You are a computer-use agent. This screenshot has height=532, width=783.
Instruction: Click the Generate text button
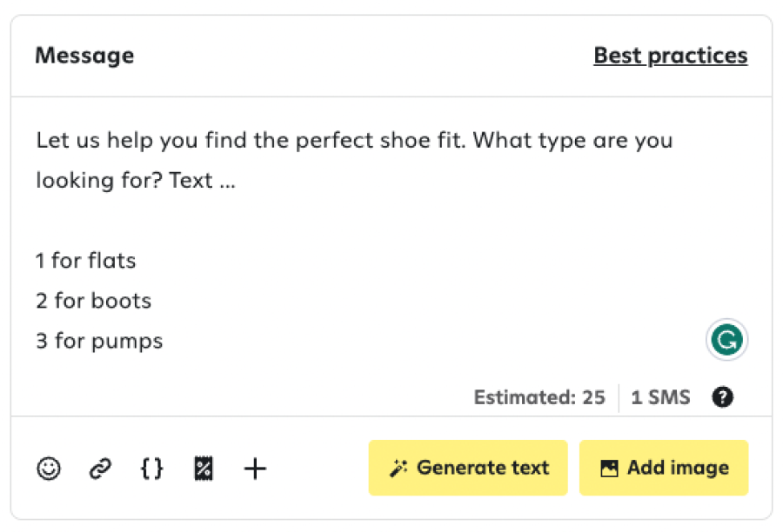pos(468,468)
